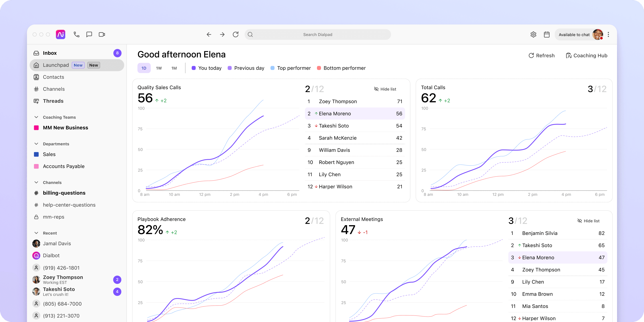Switch to the 1M time range
Image resolution: width=644 pixels, height=322 pixels.
click(x=174, y=68)
